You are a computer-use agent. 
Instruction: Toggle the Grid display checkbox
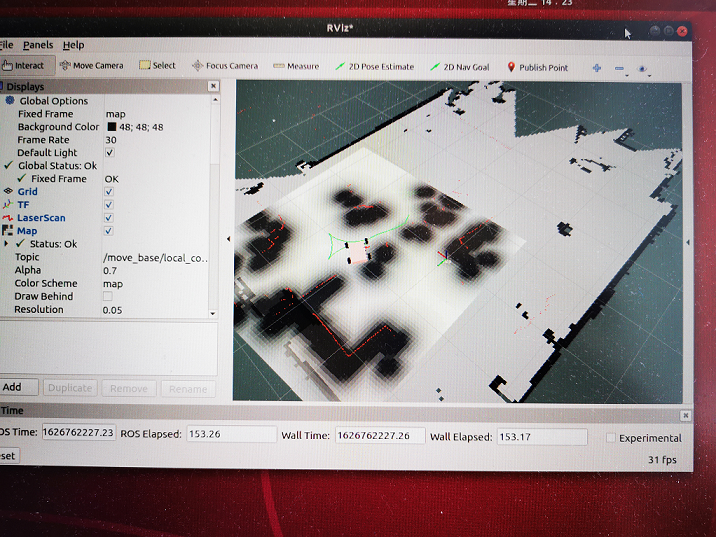(109, 192)
